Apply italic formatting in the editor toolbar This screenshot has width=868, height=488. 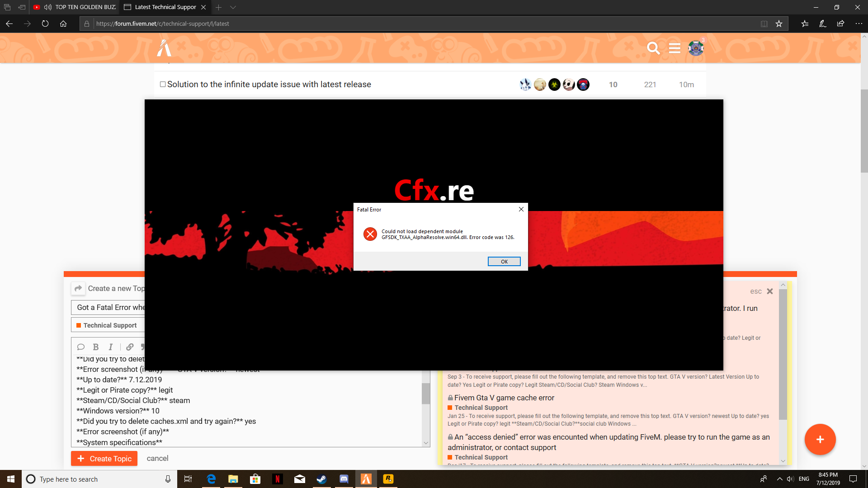click(x=110, y=347)
